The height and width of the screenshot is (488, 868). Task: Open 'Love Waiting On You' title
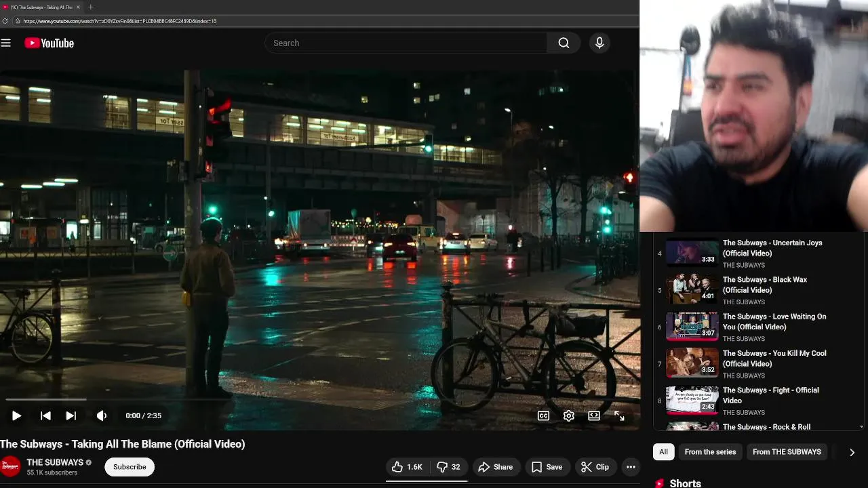click(774, 321)
